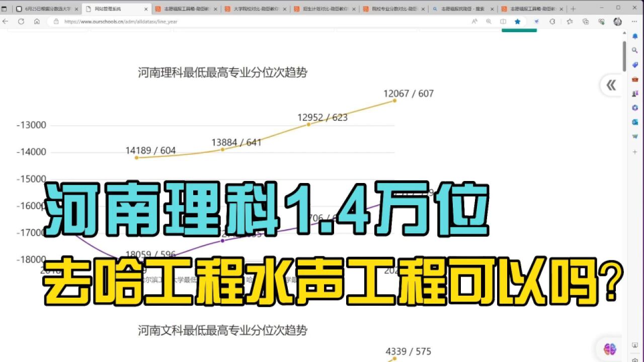Click the -18000 axis label
Image resolution: width=644 pixels, height=362 pixels.
point(31,259)
